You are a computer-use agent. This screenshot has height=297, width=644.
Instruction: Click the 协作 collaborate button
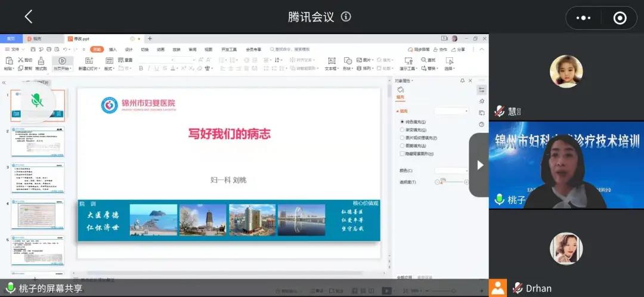point(440,49)
